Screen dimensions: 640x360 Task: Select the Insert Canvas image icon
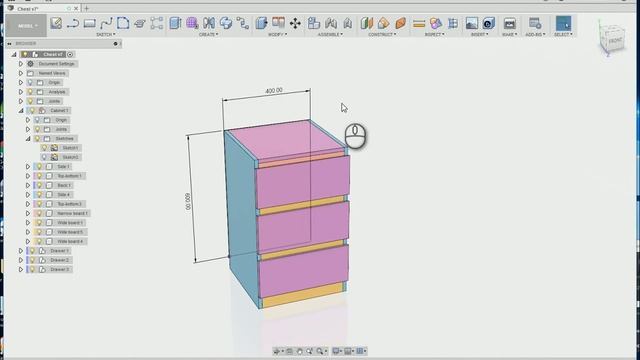pos(472,23)
